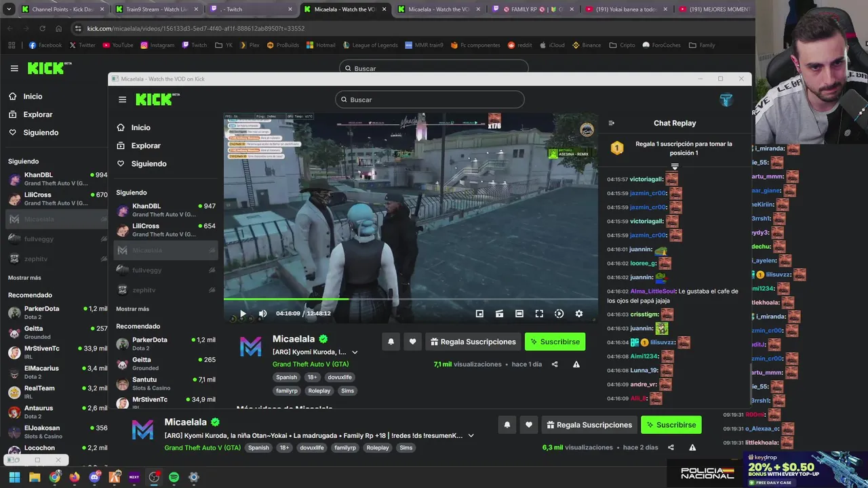Toggle notification bell in front window
Viewport: 868px width, 488px height.
(391, 342)
